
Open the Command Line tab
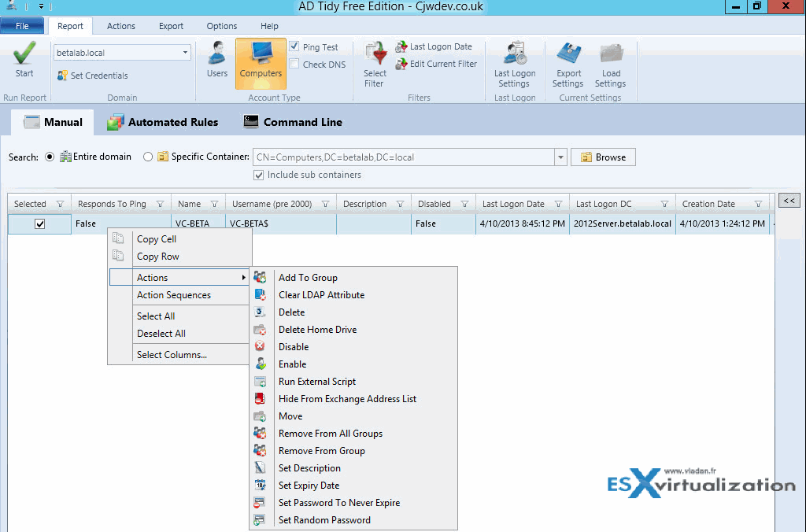[x=293, y=122]
